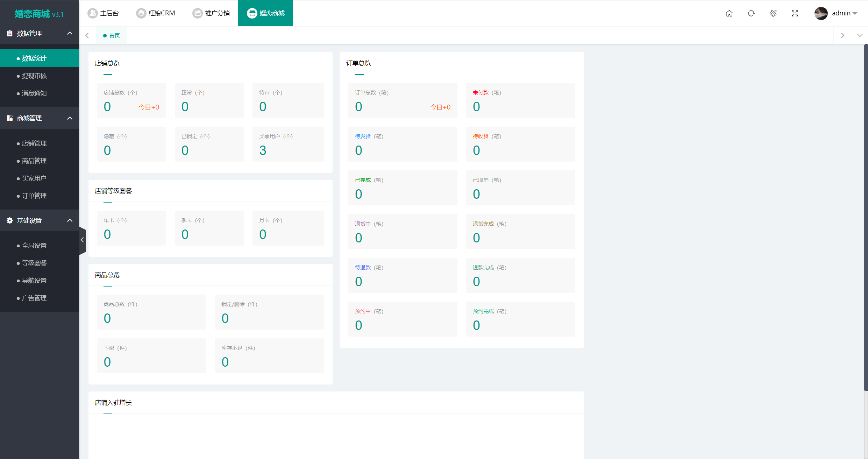Select the 首页 page tab
868x459 pixels.
pyautogui.click(x=112, y=35)
